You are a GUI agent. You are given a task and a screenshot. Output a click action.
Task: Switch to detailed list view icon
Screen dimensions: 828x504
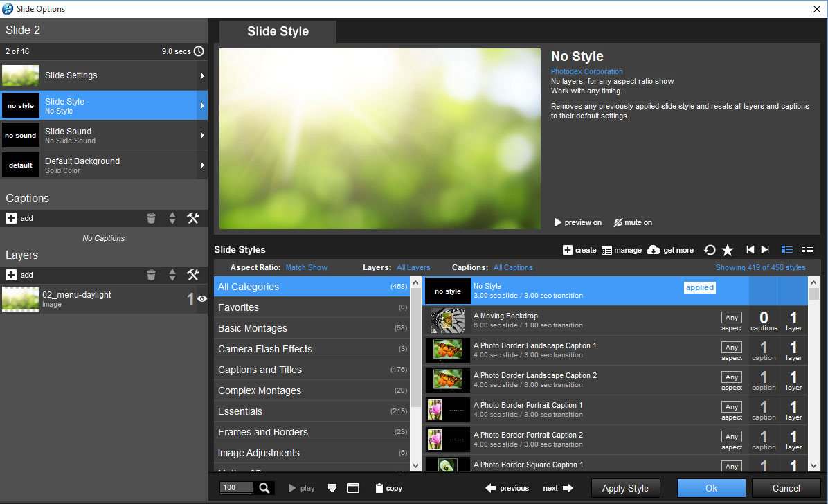pos(787,250)
